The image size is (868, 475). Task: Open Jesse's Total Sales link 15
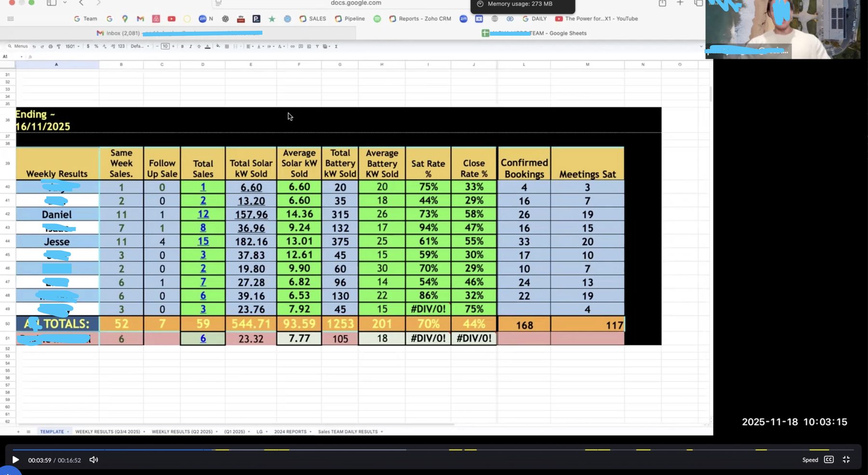point(203,241)
